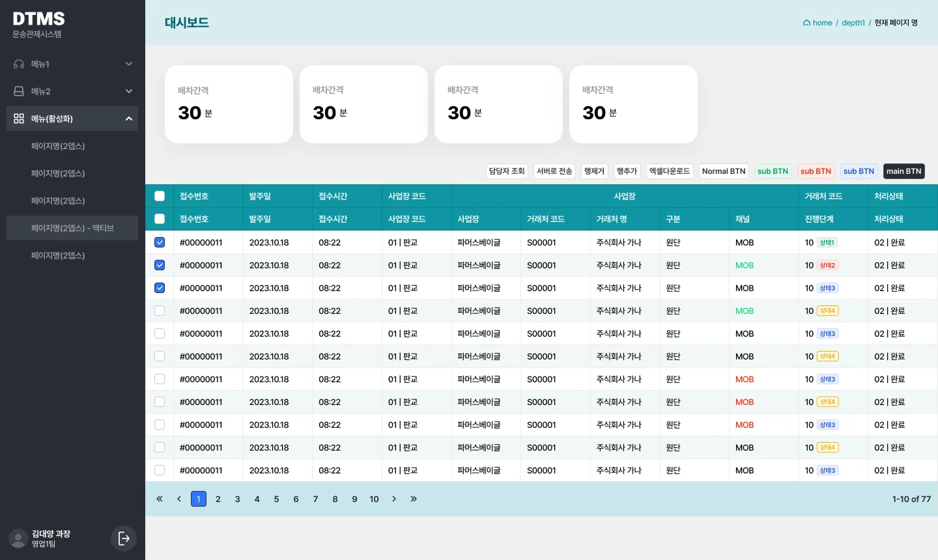Toggle the select-all checkbox in the top header row
Image resolution: width=938 pixels, height=560 pixels.
[160, 196]
